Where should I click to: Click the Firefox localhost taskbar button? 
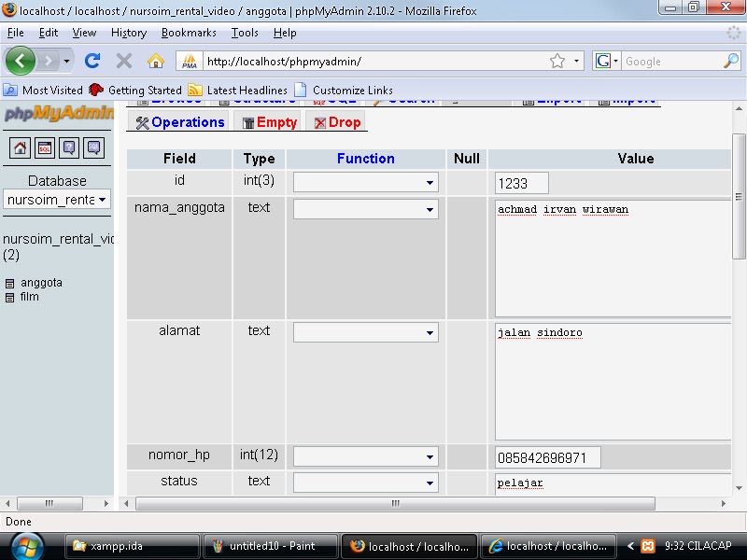pos(409,546)
